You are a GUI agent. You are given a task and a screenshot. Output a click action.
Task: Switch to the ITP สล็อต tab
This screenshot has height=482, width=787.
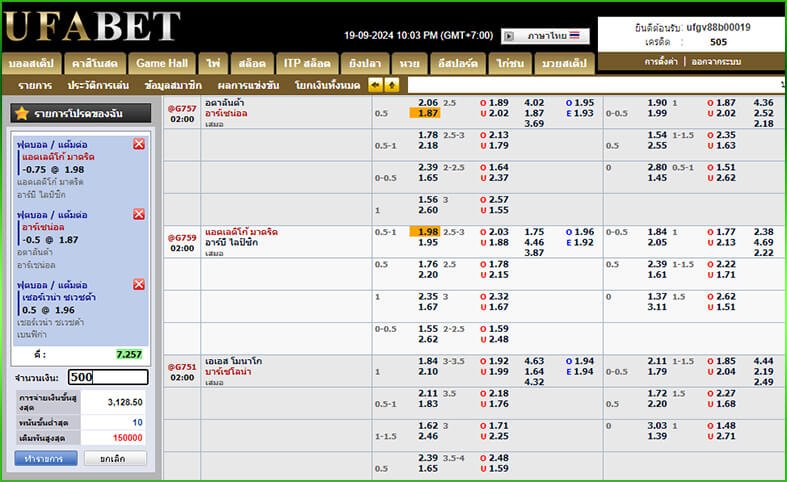[307, 63]
